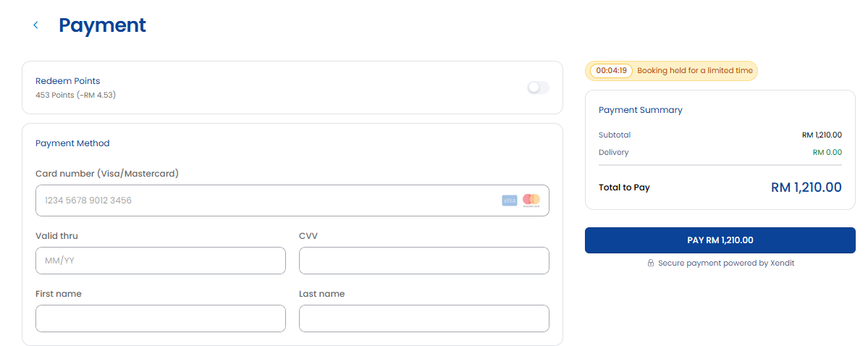Click the Visa card logo
Screen dimensions: 868x346
[x=509, y=201]
